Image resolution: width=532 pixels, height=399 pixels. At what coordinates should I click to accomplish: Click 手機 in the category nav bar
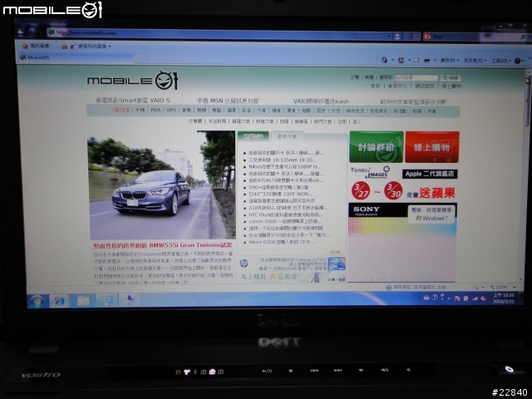pos(140,110)
